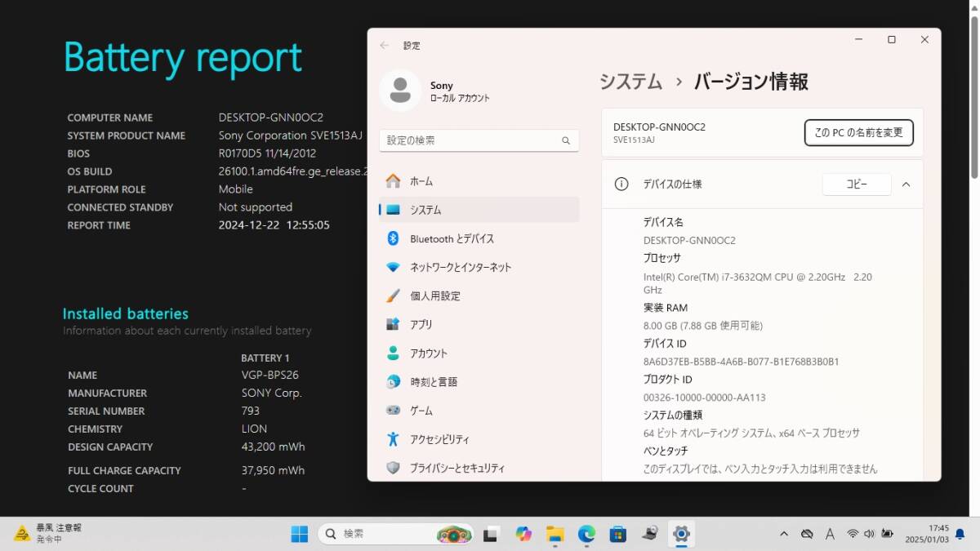
Task: Select the プロダクト ID value 00326-10000-00000-AA113
Action: [x=704, y=398]
